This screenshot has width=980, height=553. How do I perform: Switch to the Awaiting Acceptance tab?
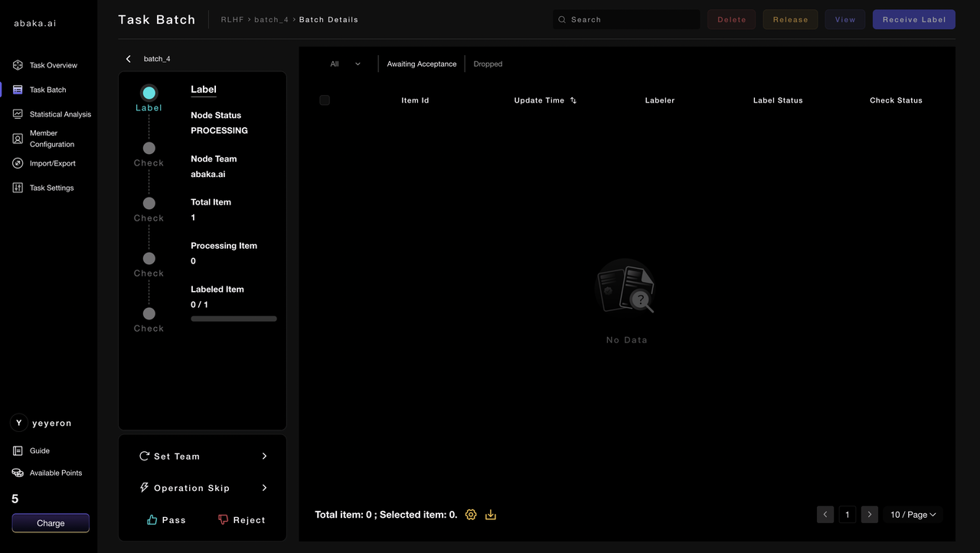(x=421, y=64)
